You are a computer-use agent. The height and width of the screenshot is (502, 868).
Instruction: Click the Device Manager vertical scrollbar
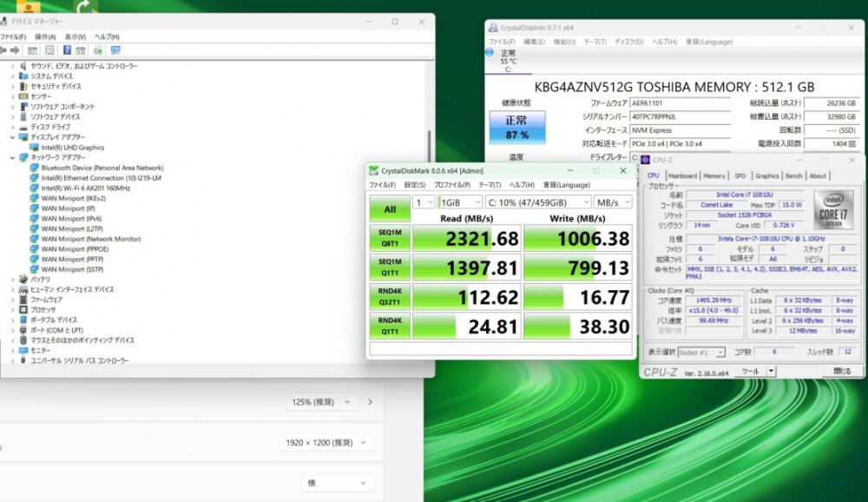pyautogui.click(x=429, y=146)
